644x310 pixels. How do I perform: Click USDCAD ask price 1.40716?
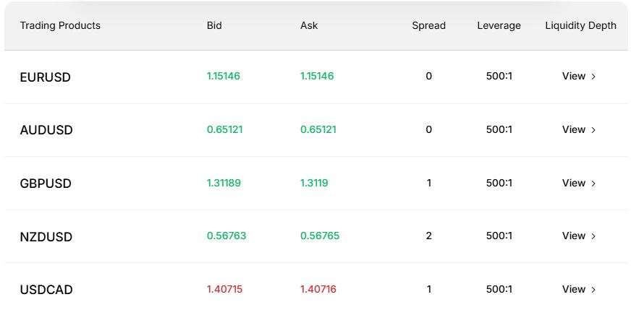pos(318,289)
